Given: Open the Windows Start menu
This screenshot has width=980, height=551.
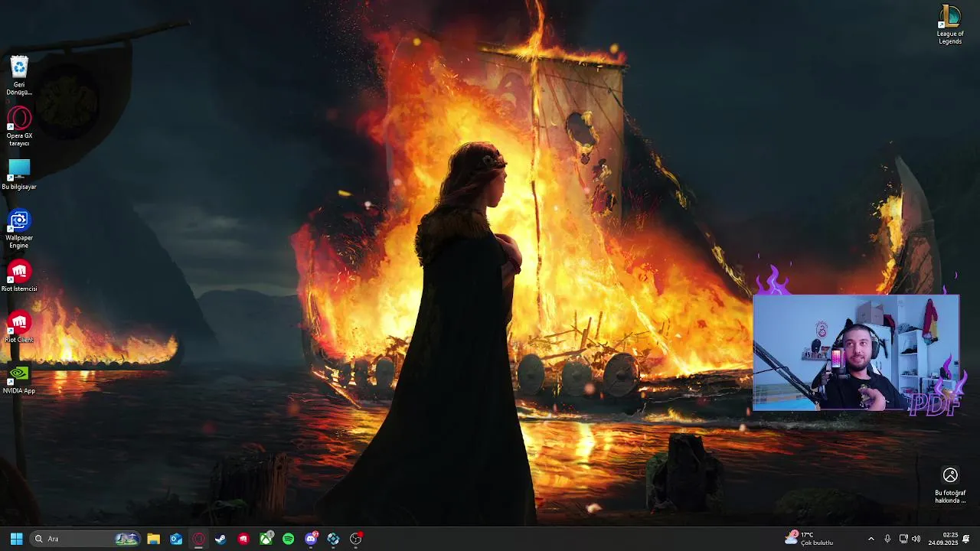Looking at the screenshot, I should pyautogui.click(x=16, y=539).
